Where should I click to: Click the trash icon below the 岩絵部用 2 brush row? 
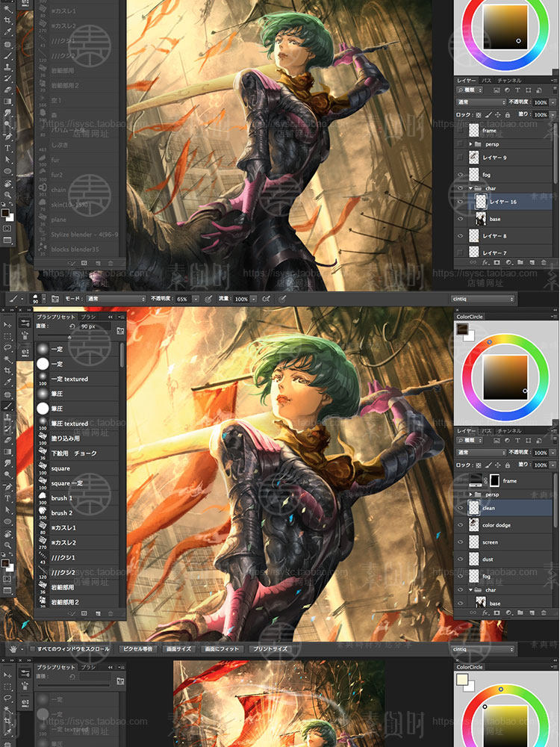coord(111,613)
